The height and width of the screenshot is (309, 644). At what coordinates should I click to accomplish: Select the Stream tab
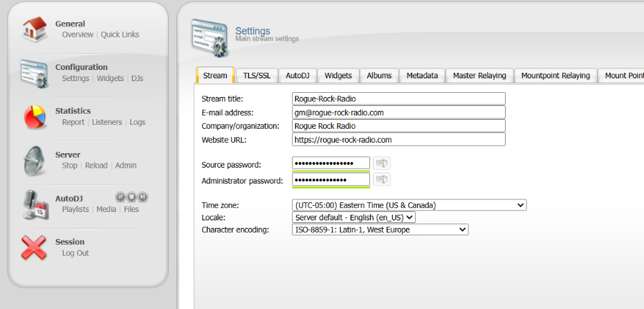click(215, 76)
